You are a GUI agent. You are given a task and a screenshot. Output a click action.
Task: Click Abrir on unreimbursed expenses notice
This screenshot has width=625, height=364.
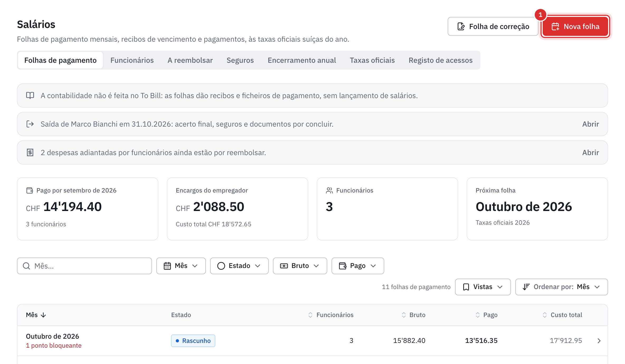[590, 152]
